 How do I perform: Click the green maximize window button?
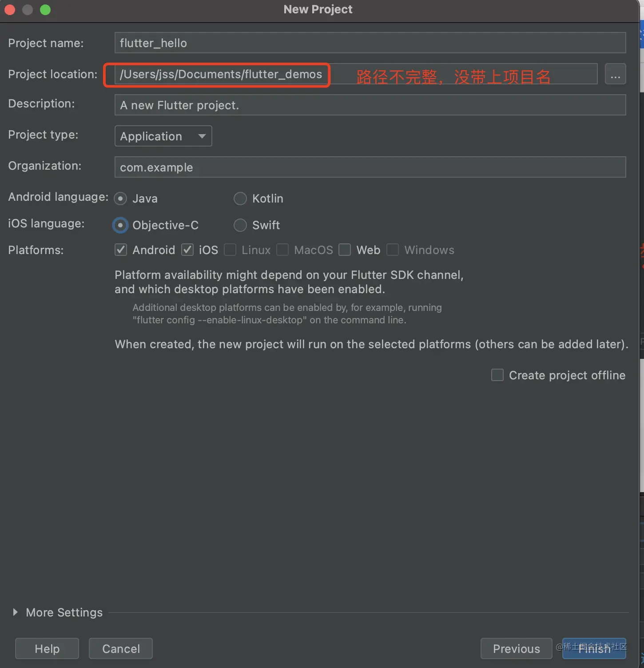[x=45, y=10]
